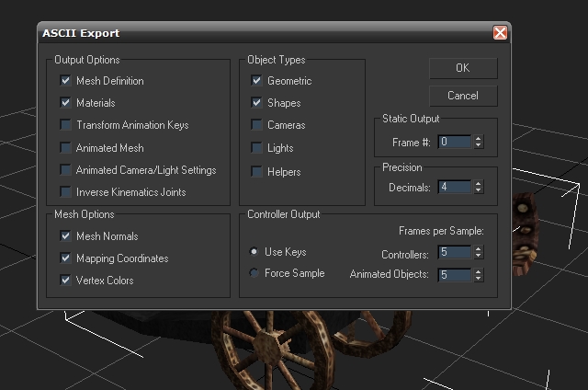This screenshot has width=588, height=390.
Task: Enable Transform Animation Keys
Action: click(65, 124)
